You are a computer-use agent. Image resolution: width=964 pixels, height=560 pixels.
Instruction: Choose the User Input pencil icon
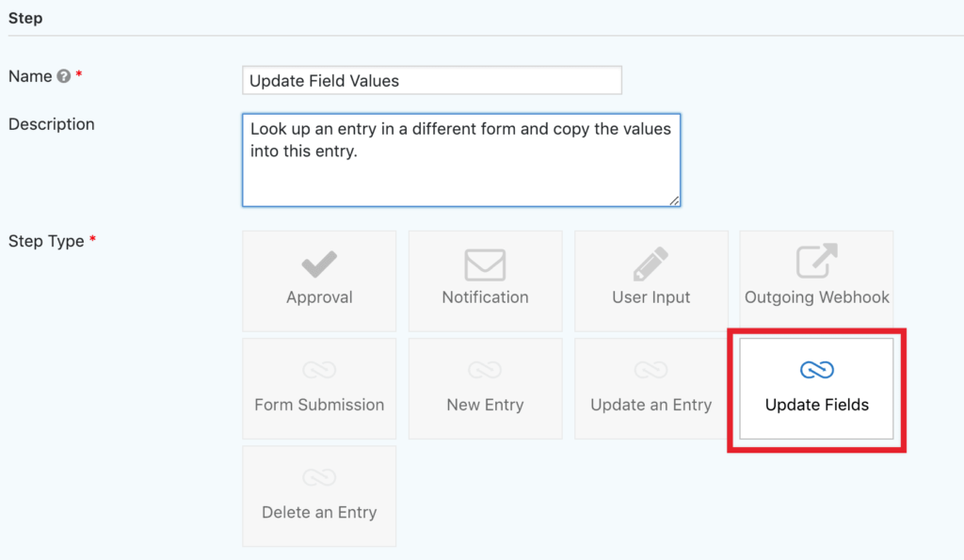coord(651,264)
